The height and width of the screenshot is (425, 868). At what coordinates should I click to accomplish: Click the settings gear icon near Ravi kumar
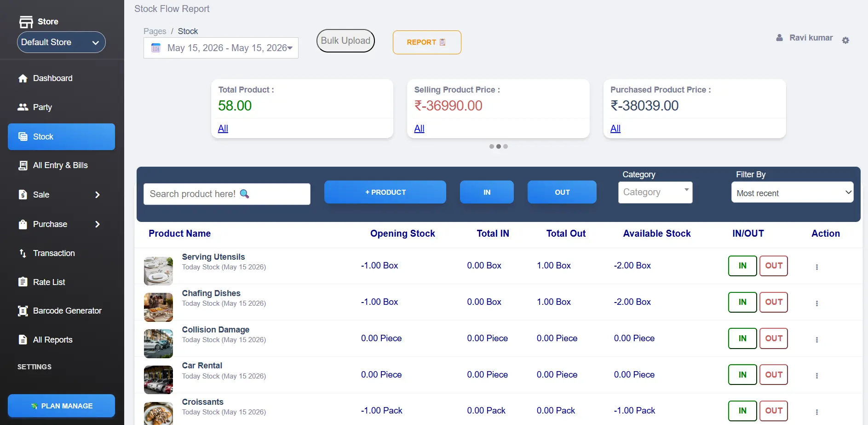click(x=845, y=41)
